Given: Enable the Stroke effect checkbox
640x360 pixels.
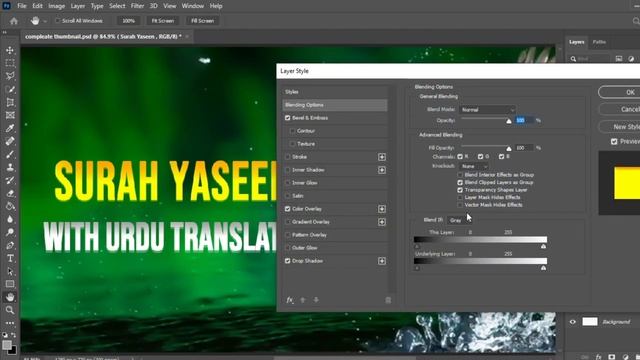Looking at the screenshot, I should click(287, 157).
